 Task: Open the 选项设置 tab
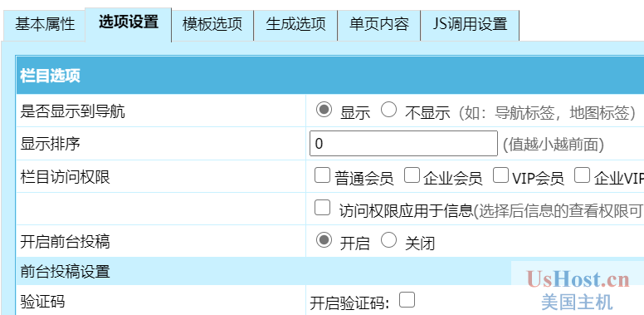pos(129,24)
